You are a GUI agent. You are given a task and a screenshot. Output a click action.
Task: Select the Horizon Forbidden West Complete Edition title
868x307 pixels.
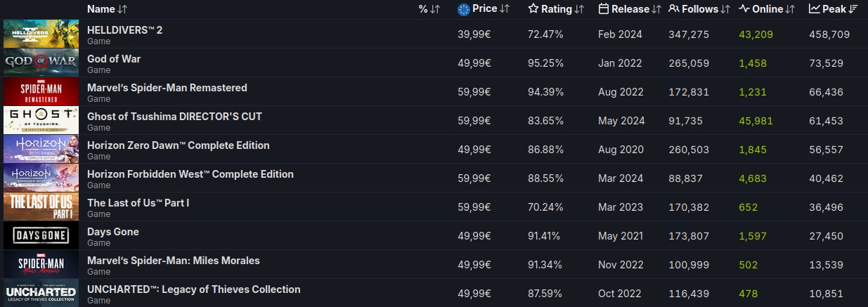190,174
